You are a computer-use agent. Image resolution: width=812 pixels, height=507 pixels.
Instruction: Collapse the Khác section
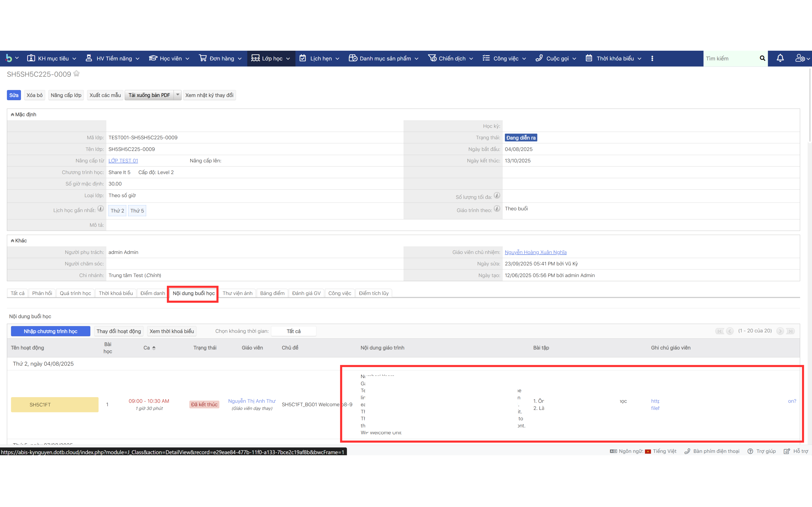12,241
